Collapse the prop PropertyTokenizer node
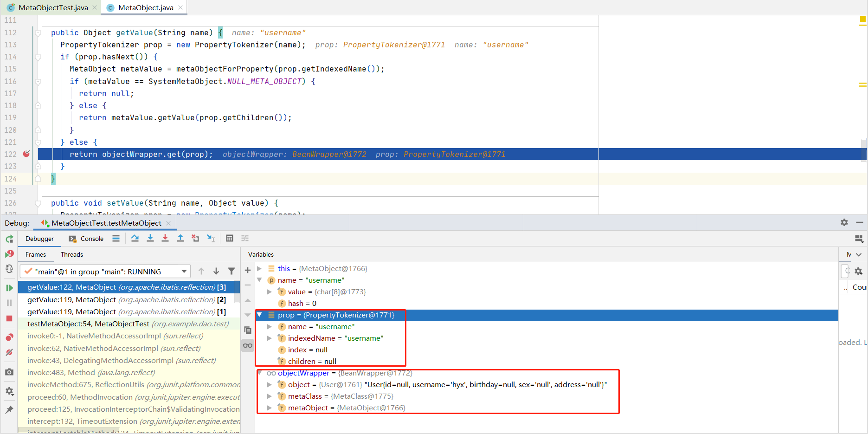Screen dimensions: 868x434 point(259,315)
